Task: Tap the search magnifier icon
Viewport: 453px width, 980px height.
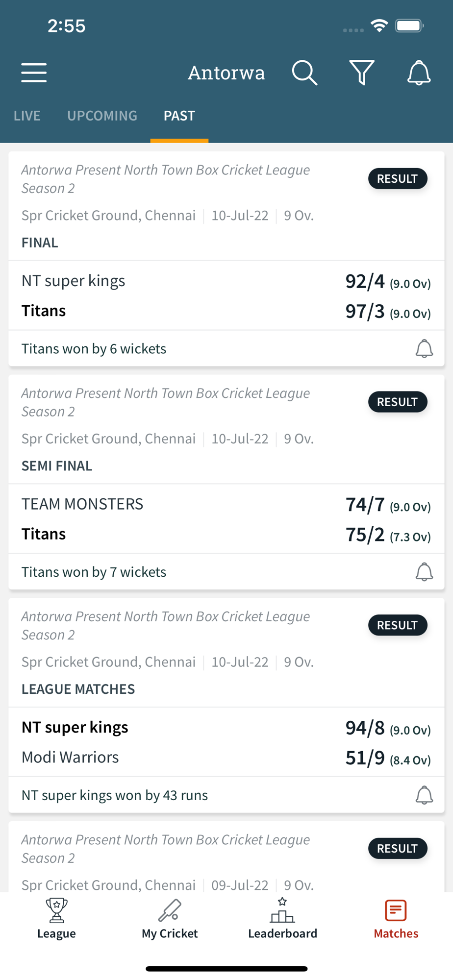Action: coord(304,73)
